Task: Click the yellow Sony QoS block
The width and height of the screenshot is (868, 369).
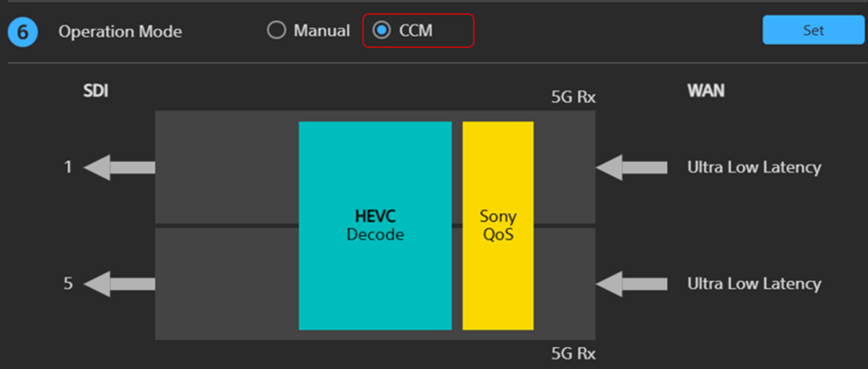Action: click(497, 225)
